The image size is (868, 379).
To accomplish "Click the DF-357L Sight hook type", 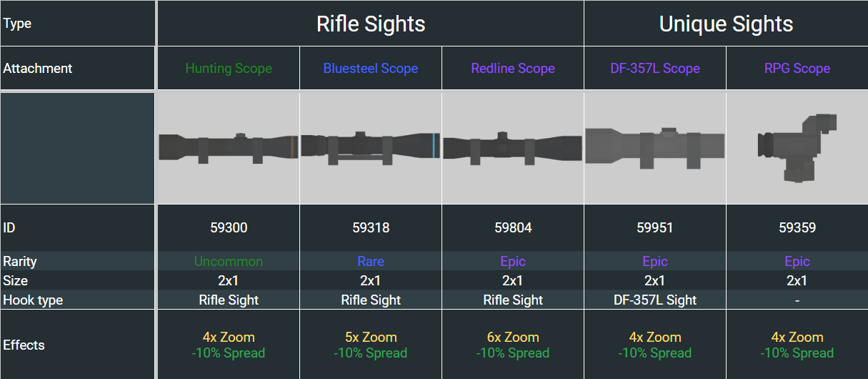I will (655, 300).
